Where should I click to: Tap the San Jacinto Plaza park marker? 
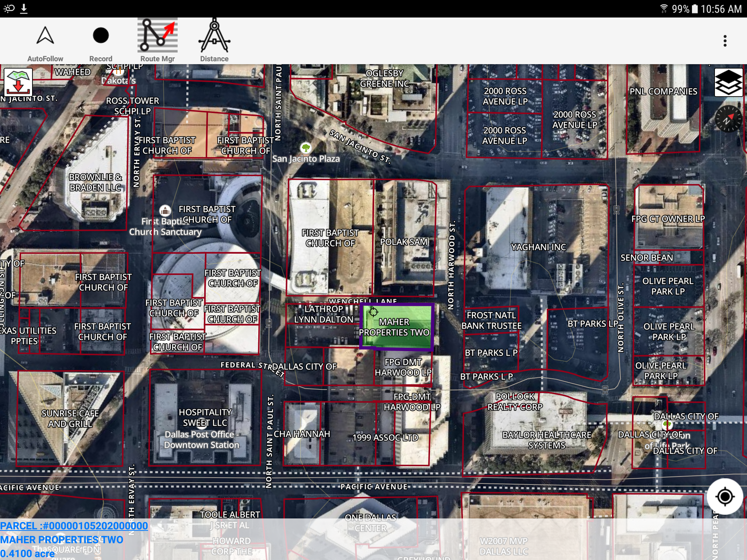[306, 148]
